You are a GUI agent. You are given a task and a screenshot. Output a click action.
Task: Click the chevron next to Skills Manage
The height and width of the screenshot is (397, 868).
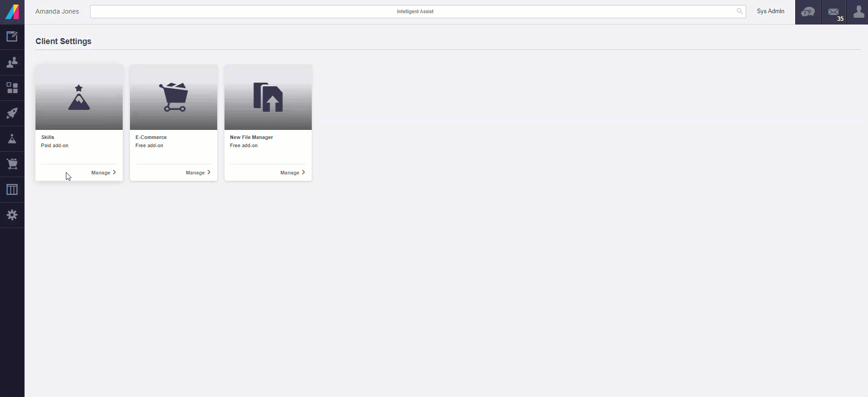pos(115,173)
